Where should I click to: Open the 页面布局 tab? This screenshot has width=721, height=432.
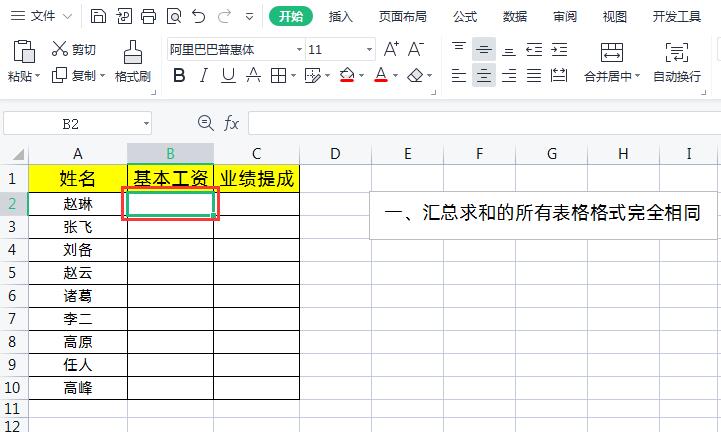(x=402, y=17)
